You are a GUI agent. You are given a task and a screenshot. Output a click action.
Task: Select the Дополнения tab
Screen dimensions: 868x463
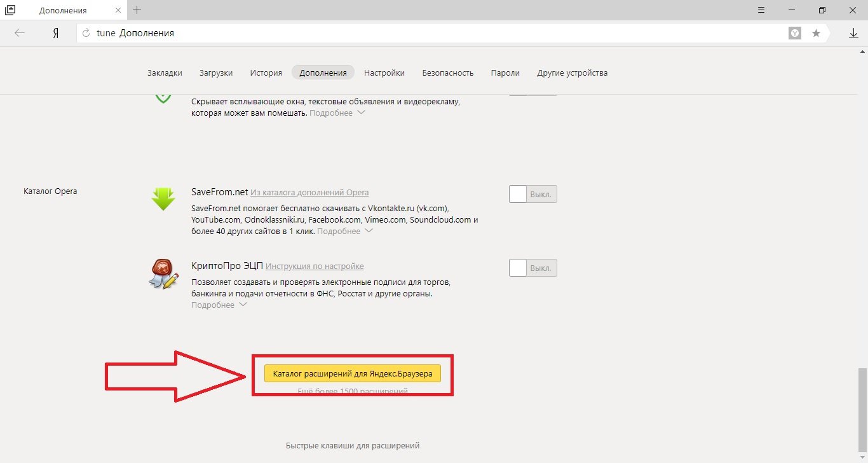click(x=323, y=73)
